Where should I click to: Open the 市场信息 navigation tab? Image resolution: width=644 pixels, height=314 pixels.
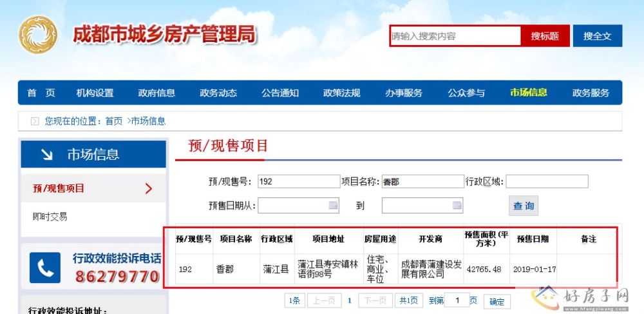click(528, 93)
